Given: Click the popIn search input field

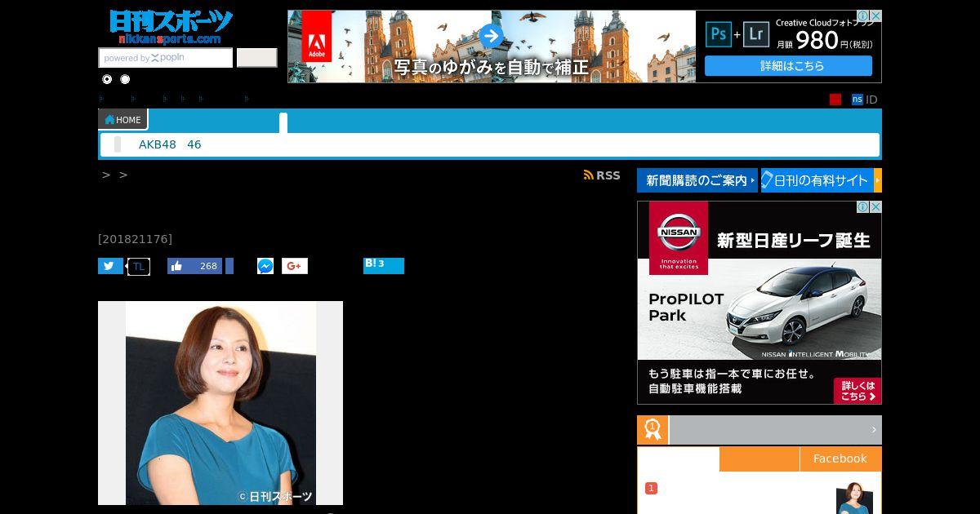Looking at the screenshot, I should click(x=166, y=58).
